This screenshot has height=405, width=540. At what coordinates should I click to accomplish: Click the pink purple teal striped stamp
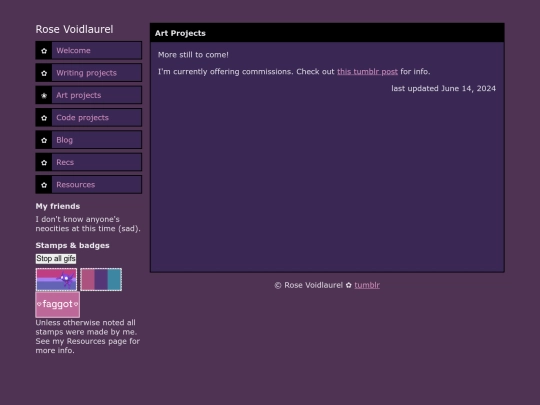point(101,279)
